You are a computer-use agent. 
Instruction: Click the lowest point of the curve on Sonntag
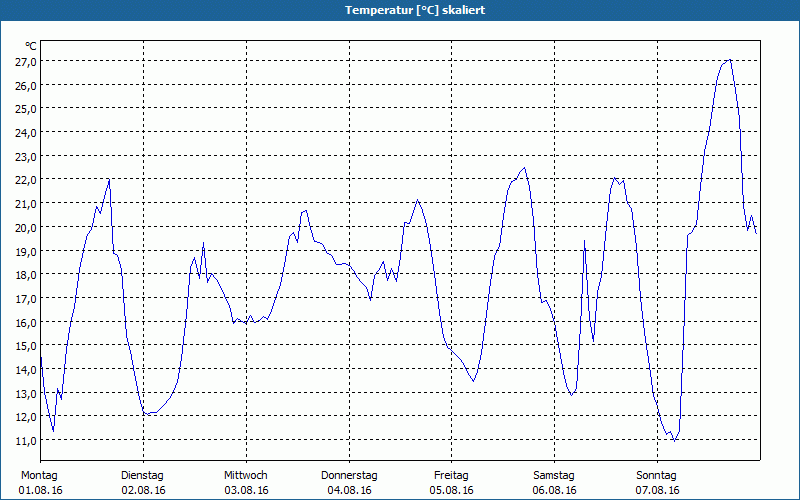[674, 440]
